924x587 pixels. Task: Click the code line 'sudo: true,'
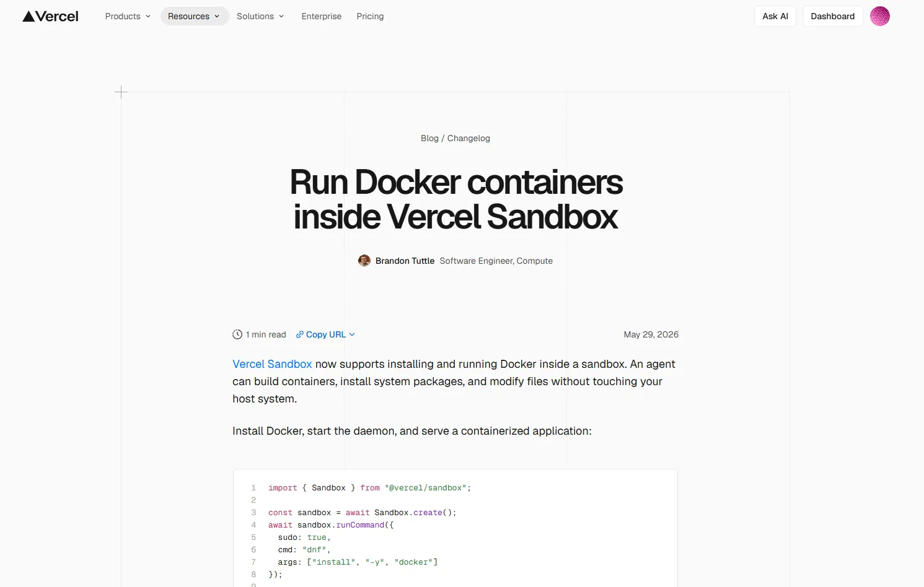pos(304,537)
